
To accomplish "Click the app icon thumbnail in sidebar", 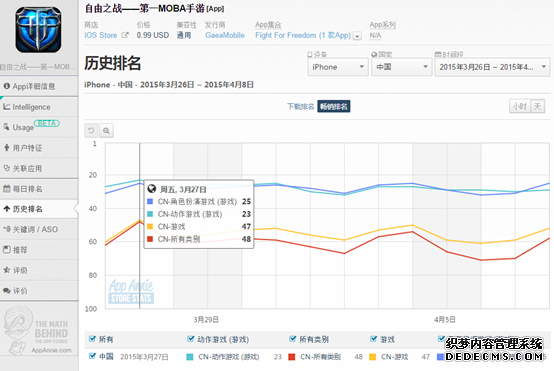I will [38, 30].
